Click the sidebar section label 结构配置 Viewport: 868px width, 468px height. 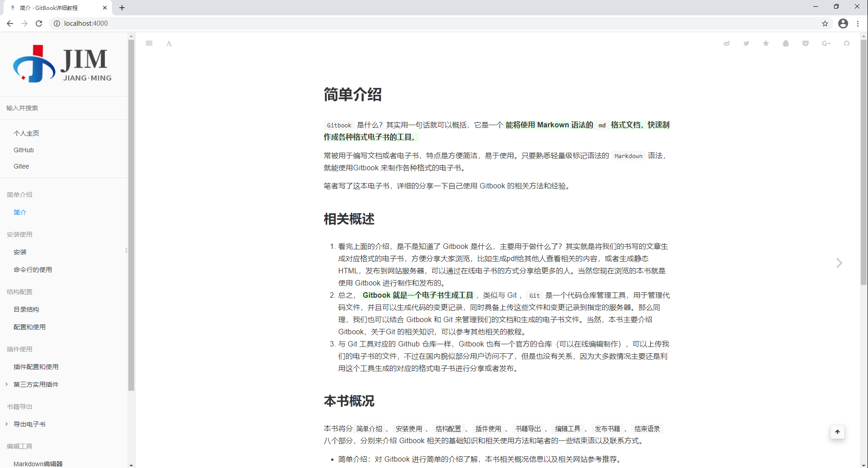(19, 292)
